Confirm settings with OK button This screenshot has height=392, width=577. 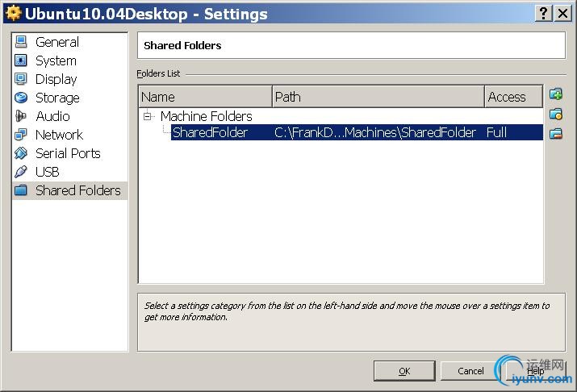404,371
